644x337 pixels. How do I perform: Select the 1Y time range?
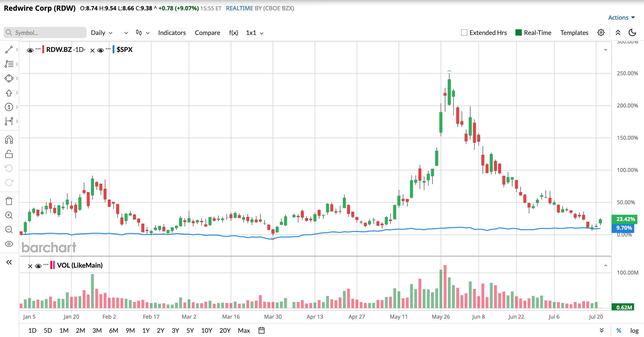pos(146,330)
